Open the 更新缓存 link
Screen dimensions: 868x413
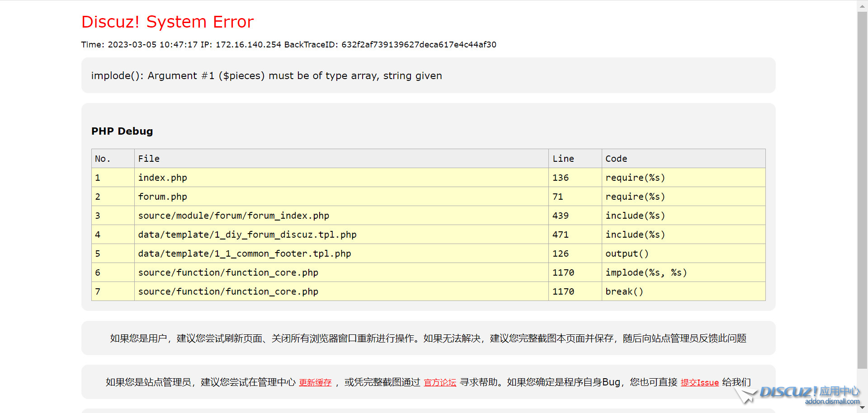315,383
